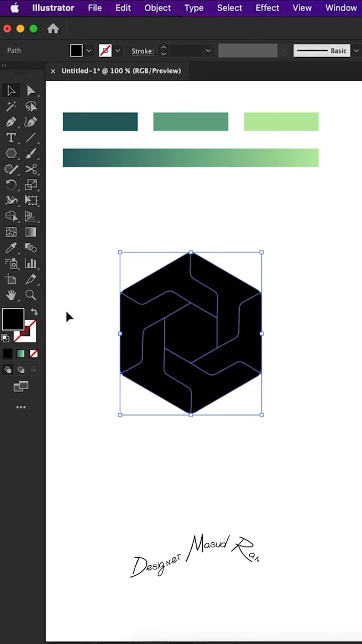
Task: Select the Eyedropper tool
Action: [11, 248]
